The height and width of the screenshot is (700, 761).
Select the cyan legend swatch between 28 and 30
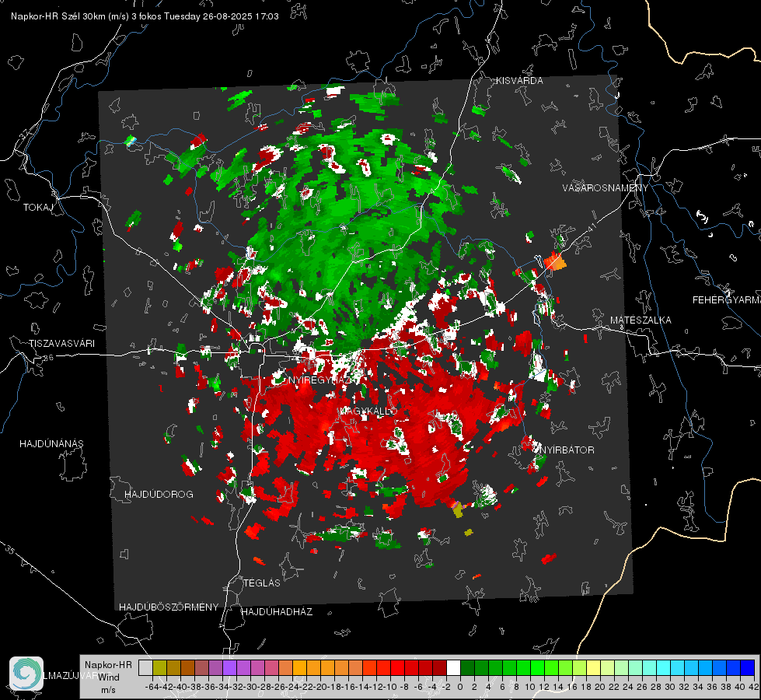coord(664,667)
